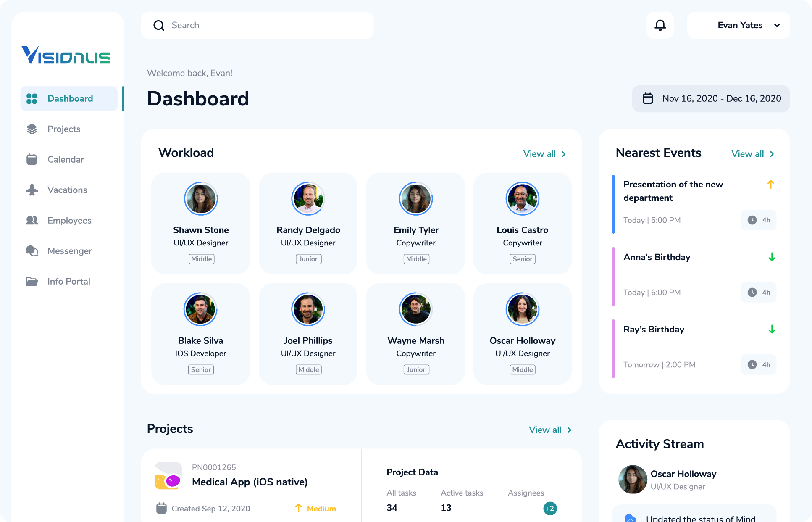Image resolution: width=812 pixels, height=522 pixels.
Task: Select the Dashboard menu item
Action: pos(70,99)
